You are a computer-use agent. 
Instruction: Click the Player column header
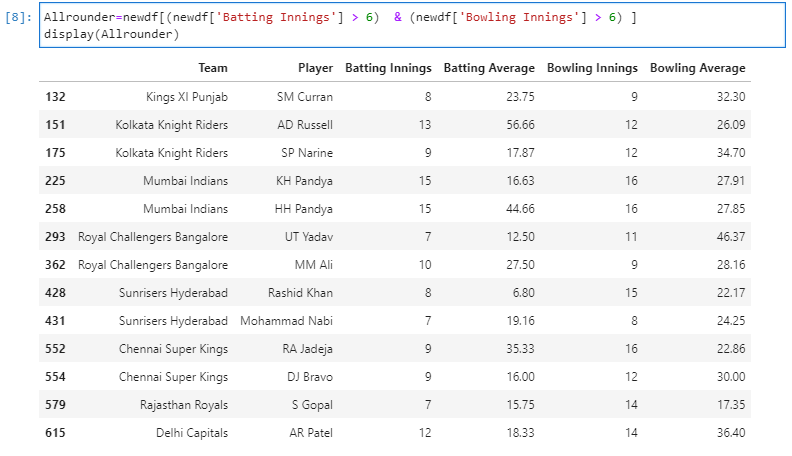point(315,68)
